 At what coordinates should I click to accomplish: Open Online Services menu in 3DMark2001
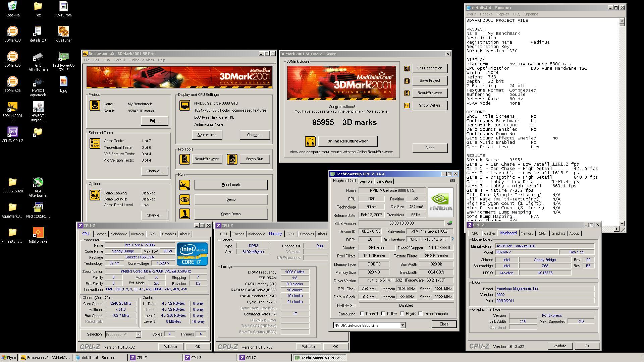point(142,60)
